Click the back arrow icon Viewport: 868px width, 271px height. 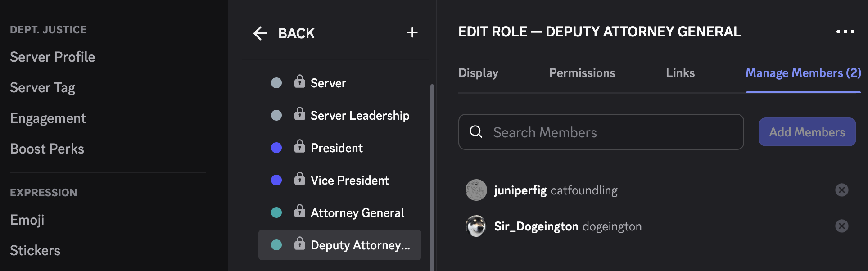click(x=260, y=33)
